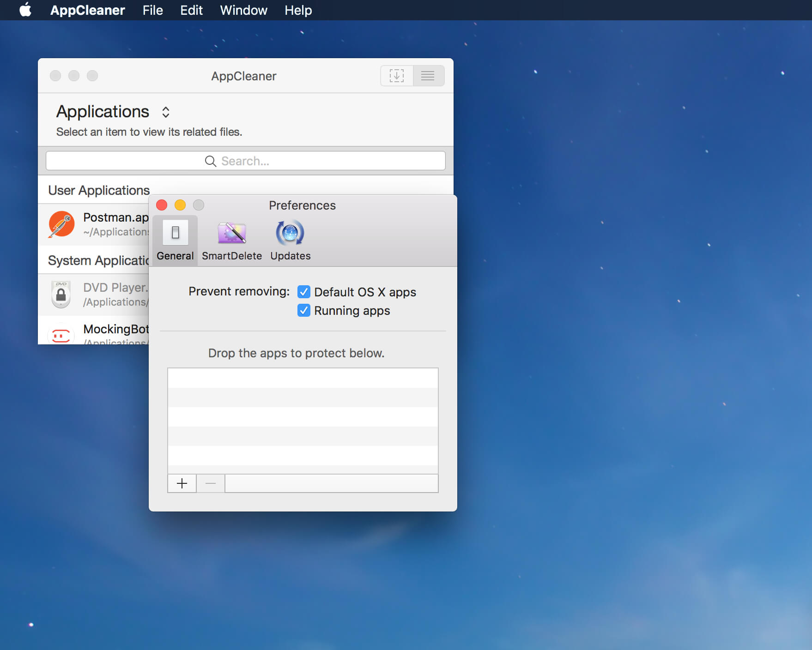Screen dimensions: 812x650
Task: Open the Help menu
Action: pos(298,10)
